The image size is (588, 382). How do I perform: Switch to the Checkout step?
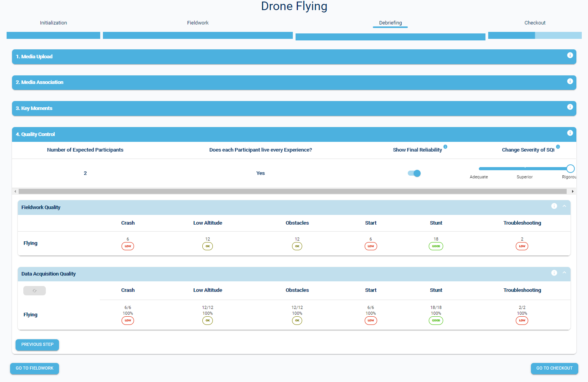tap(535, 23)
